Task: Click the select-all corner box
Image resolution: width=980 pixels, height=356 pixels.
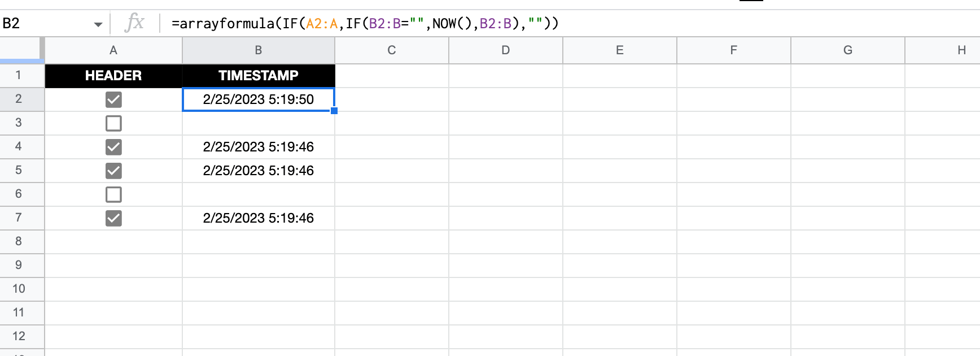Action: [22, 50]
